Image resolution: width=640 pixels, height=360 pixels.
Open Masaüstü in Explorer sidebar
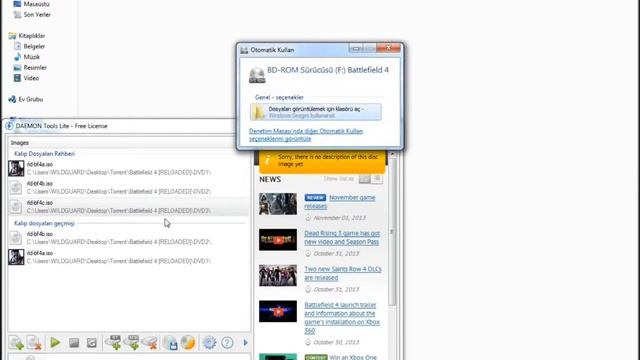(x=31, y=4)
